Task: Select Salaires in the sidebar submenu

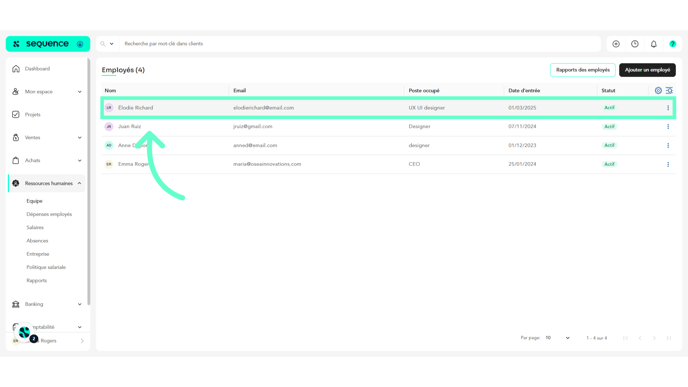Action: 35,227
